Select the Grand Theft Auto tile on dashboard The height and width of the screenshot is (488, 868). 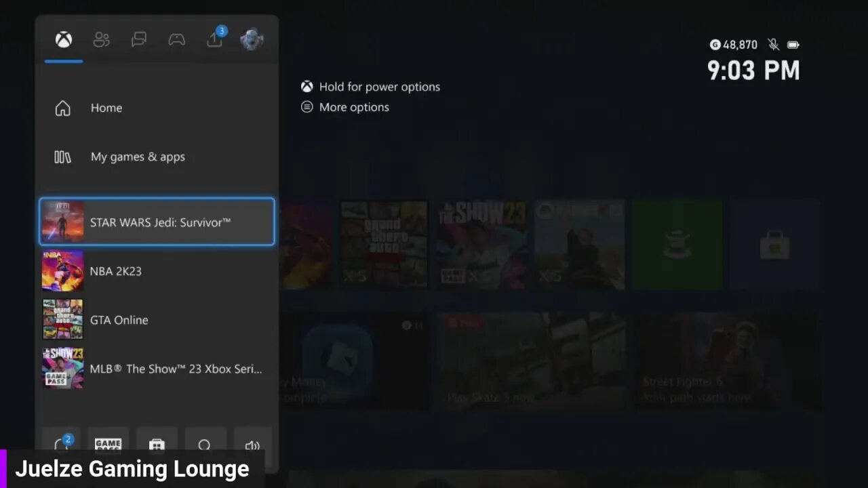point(384,245)
